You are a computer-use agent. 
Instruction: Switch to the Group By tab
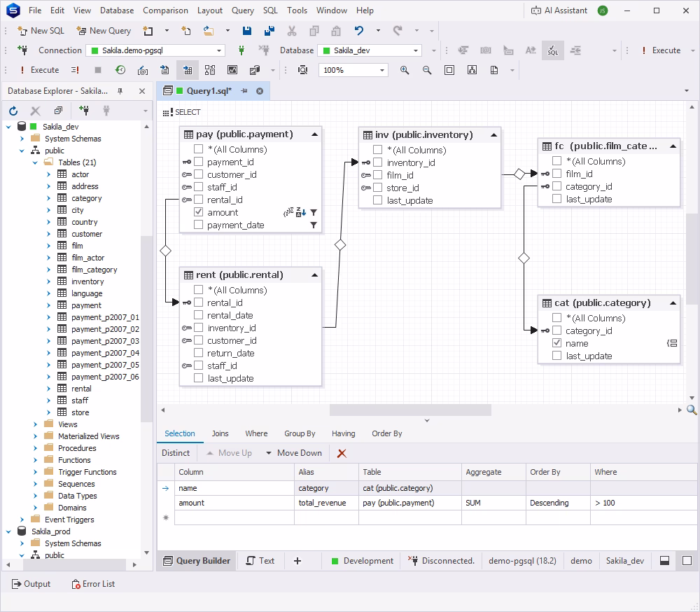click(x=300, y=433)
